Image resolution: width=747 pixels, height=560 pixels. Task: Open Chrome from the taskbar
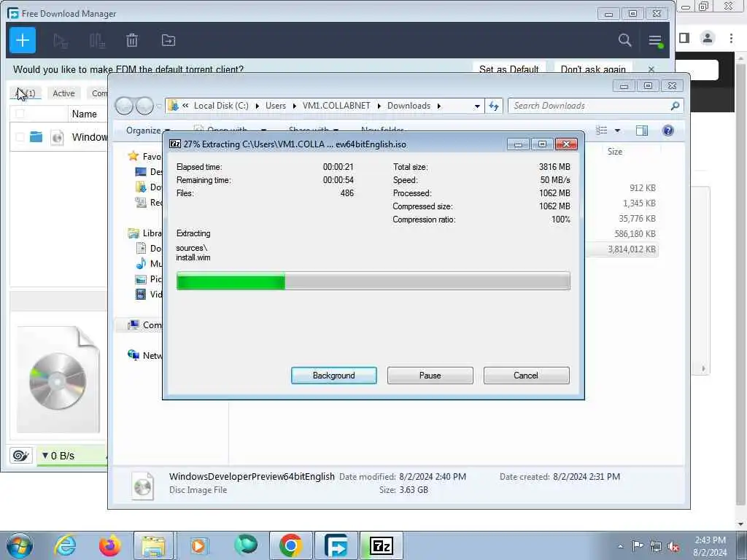point(290,545)
